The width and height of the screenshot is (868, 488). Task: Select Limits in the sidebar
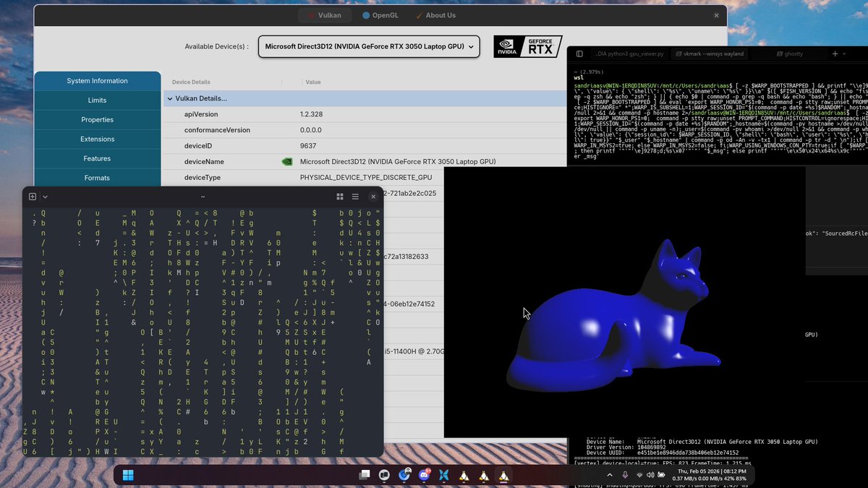[97, 100]
